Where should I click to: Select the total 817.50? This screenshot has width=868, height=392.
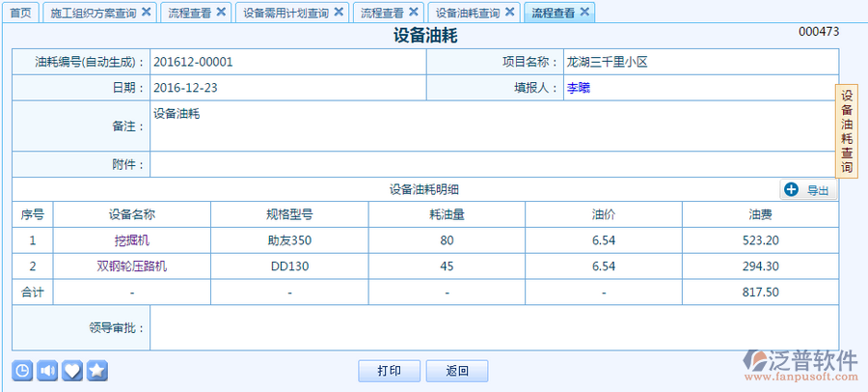[761, 293]
